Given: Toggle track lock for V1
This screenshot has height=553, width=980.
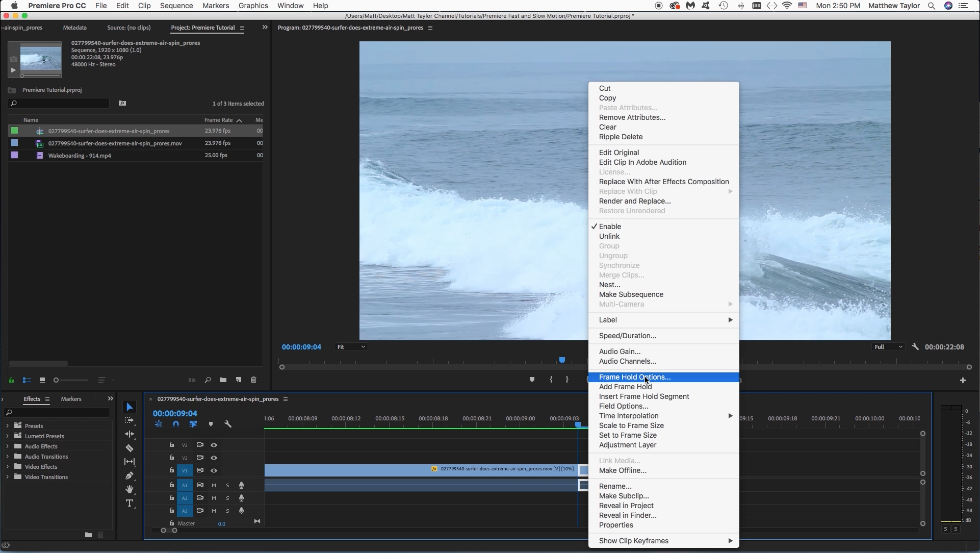Looking at the screenshot, I should pyautogui.click(x=172, y=470).
